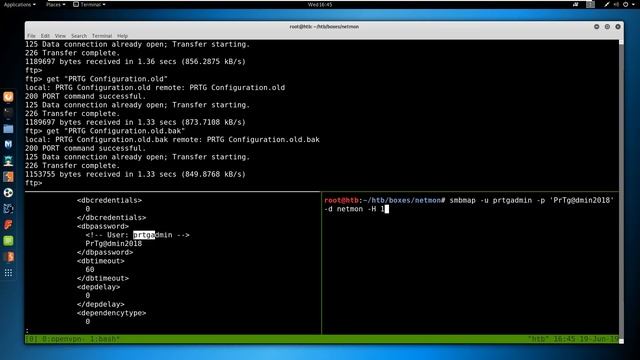The width and height of the screenshot is (640, 360).
Task: Open the View menu
Action: tap(60, 36)
